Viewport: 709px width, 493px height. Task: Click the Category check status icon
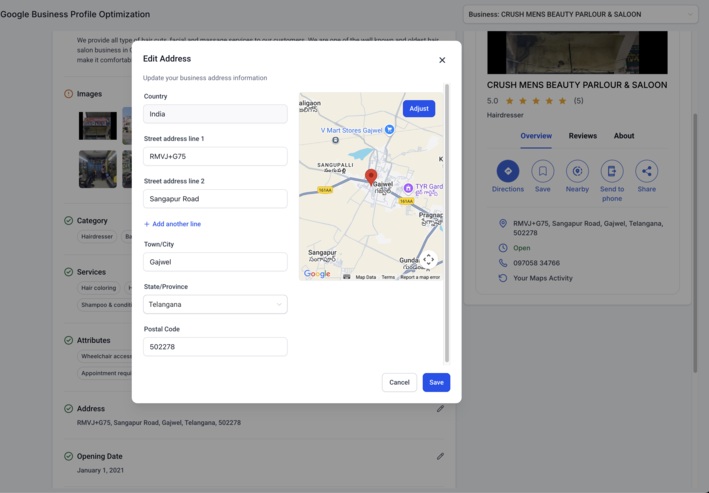pyautogui.click(x=68, y=221)
